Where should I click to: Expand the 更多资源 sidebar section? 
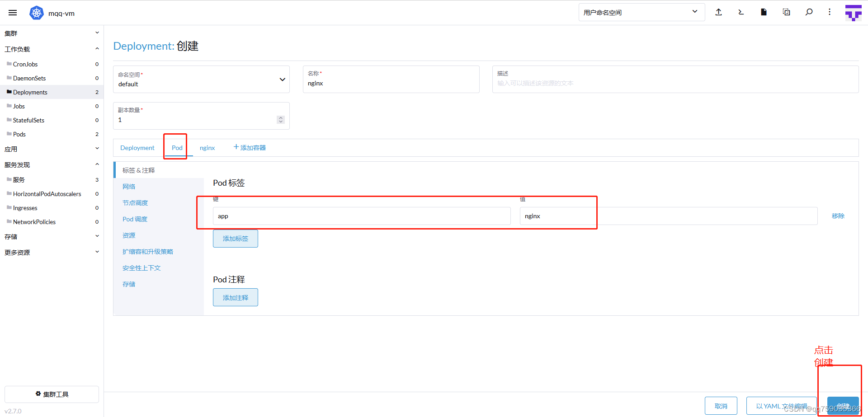(97, 252)
